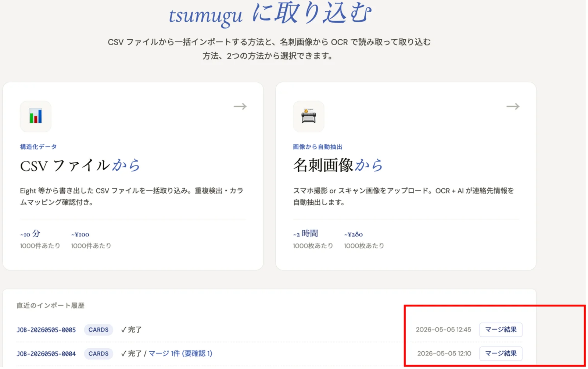Select the 名刺画像から heading
Image resolution: width=588 pixels, height=369 pixels.
[338, 165]
